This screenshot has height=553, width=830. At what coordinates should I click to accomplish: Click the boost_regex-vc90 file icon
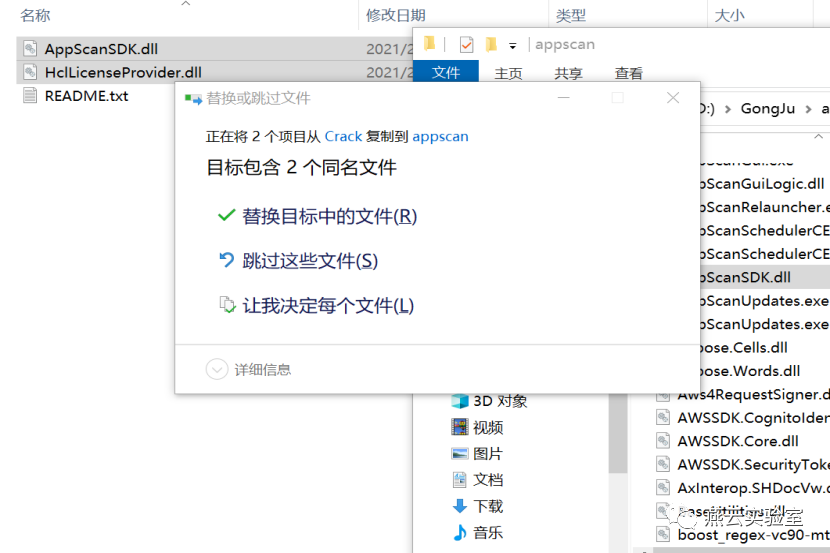coord(663,534)
